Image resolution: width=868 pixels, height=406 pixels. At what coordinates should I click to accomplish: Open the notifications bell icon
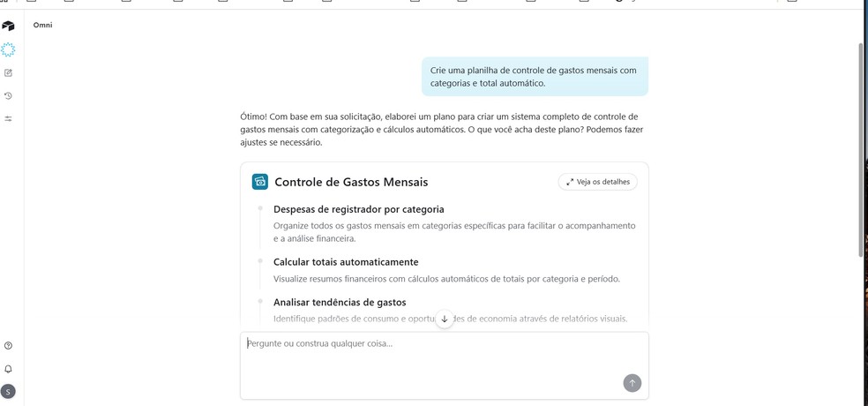[x=8, y=369]
